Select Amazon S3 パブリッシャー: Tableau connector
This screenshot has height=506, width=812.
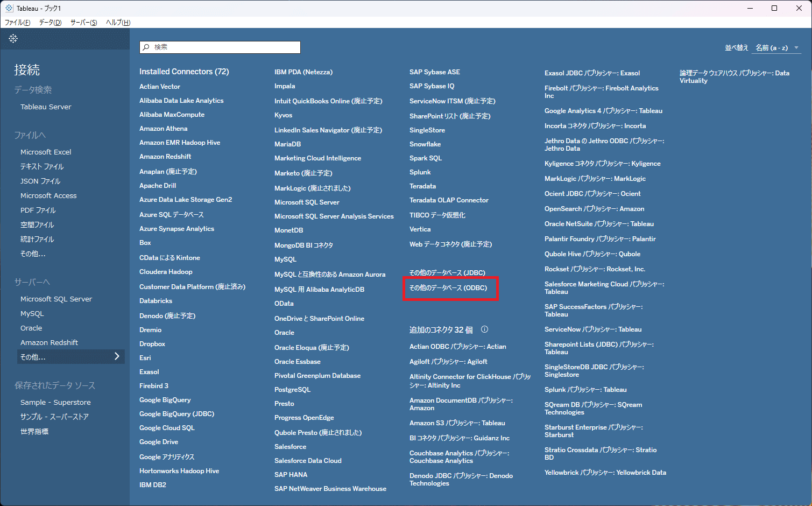tap(457, 423)
